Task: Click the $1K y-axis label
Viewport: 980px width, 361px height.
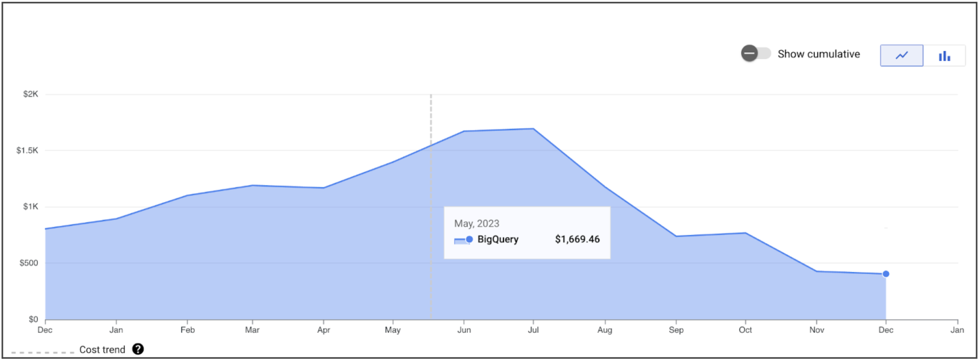Action: [x=31, y=207]
